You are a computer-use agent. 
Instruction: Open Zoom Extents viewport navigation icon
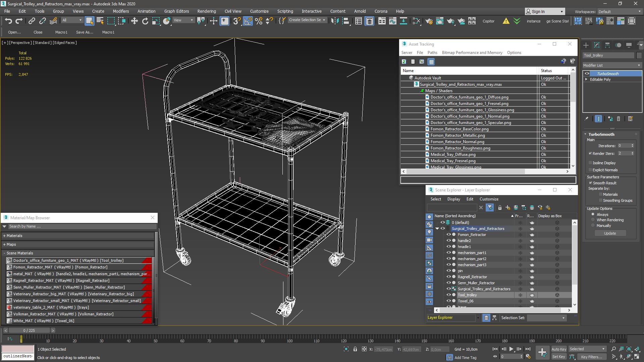(629, 349)
